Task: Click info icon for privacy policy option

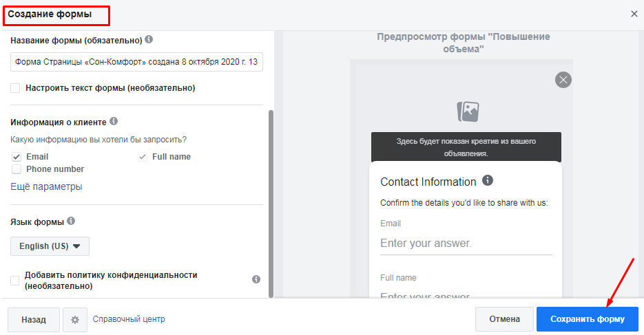Action: coord(256,279)
